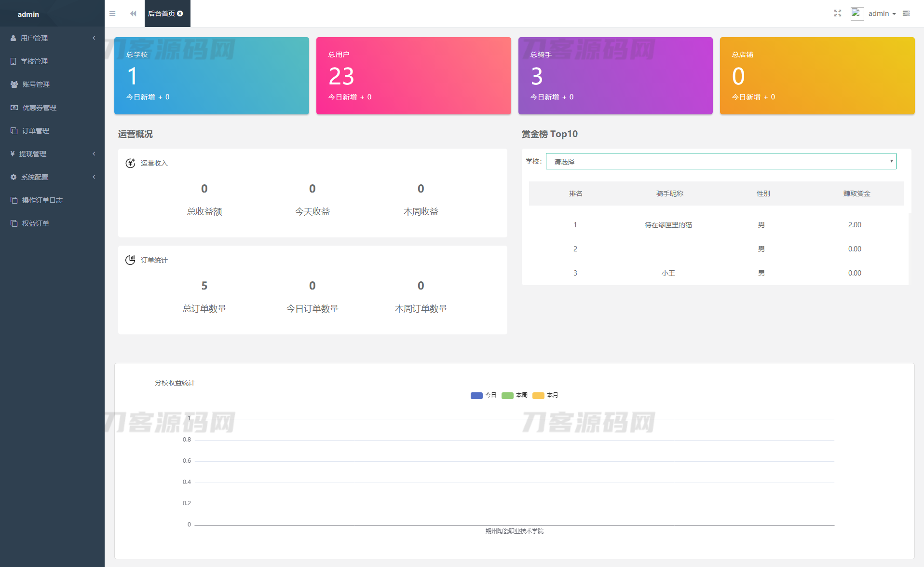Click the admin avatar image
Image resolution: width=924 pixels, height=567 pixels.
click(x=856, y=14)
